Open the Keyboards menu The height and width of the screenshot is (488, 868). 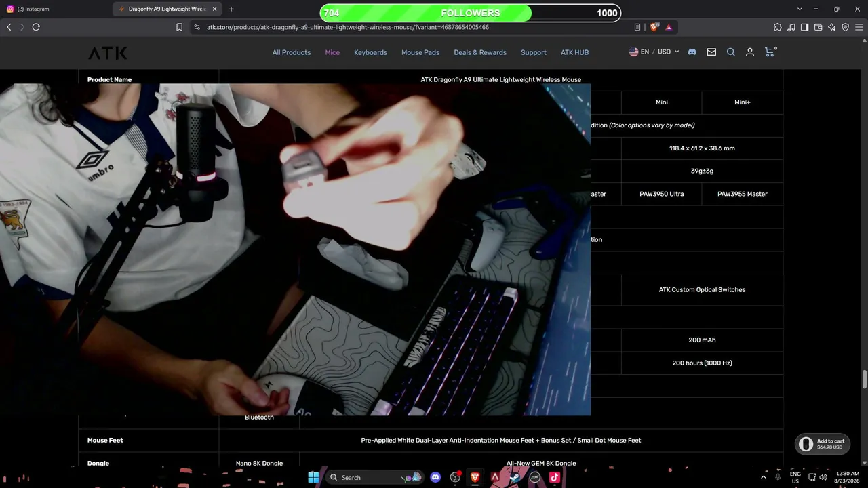[370, 52]
